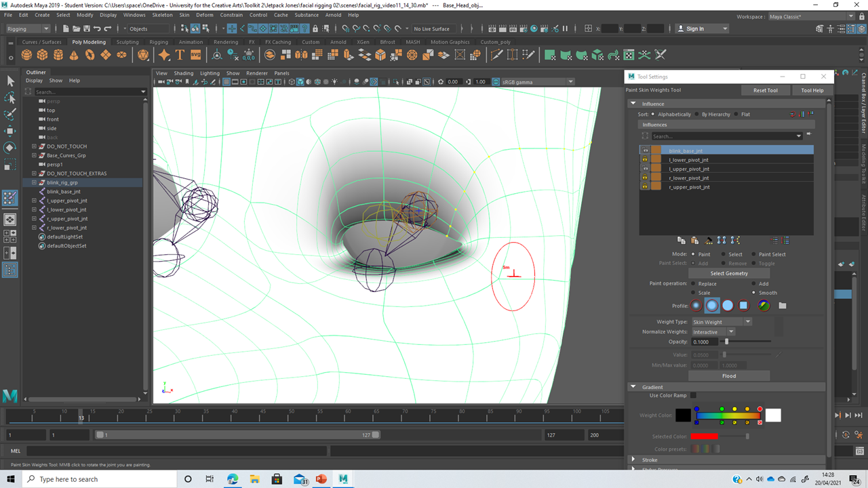This screenshot has height=488, width=868.
Task: Open the Deform menu
Action: pos(204,15)
